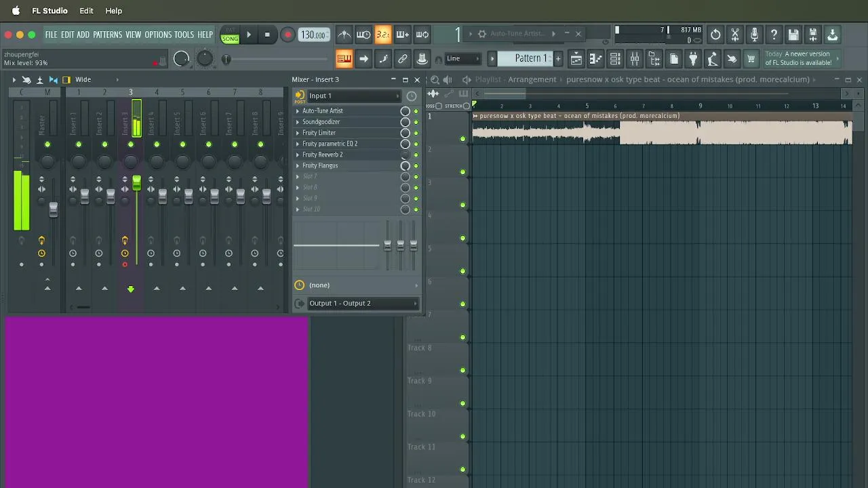Open the piano roll icon
This screenshot has width=868, height=488.
coord(595,59)
